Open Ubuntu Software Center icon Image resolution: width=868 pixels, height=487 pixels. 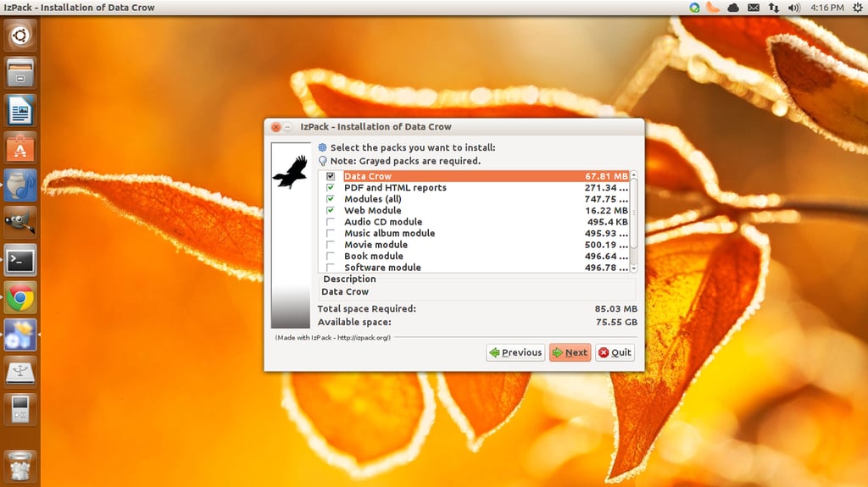click(x=20, y=147)
